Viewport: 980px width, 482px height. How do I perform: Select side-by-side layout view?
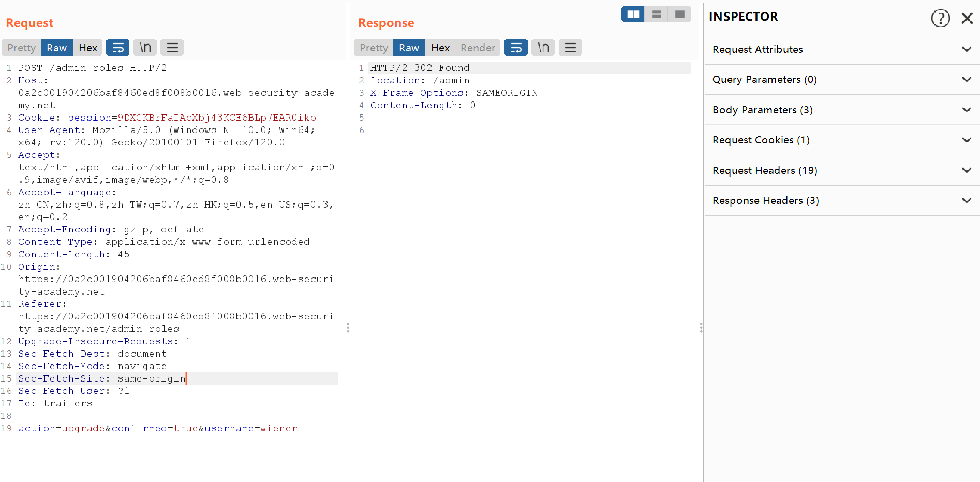tap(633, 14)
